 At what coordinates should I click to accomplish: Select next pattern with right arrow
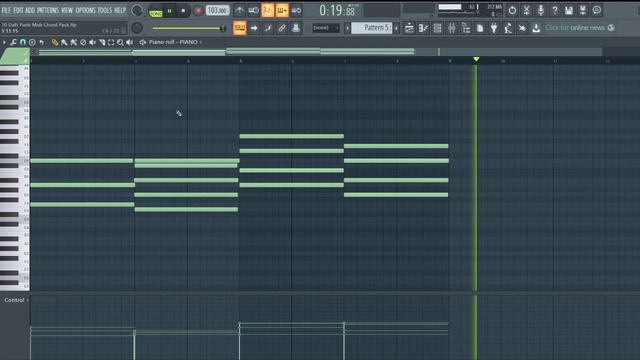coord(396,28)
